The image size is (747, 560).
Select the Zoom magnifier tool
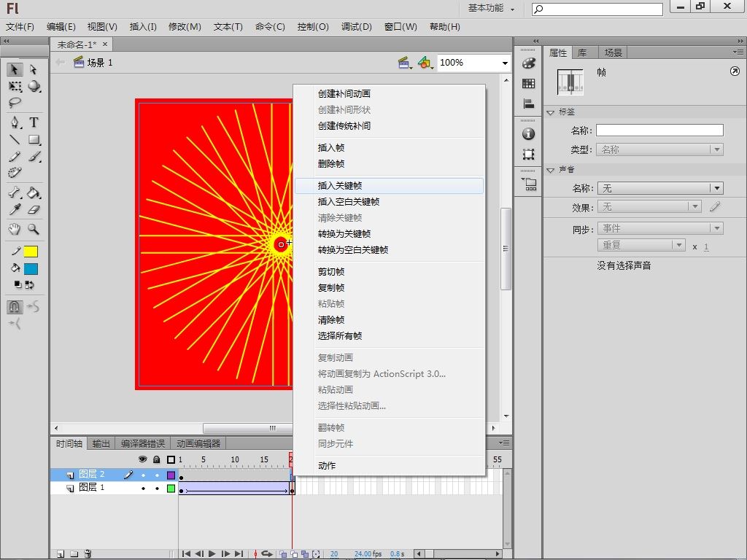tap(34, 229)
